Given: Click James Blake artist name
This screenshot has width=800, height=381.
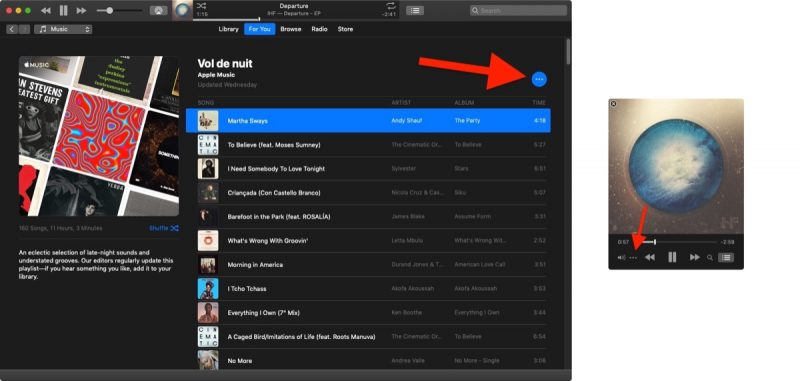Looking at the screenshot, I should point(408,217).
